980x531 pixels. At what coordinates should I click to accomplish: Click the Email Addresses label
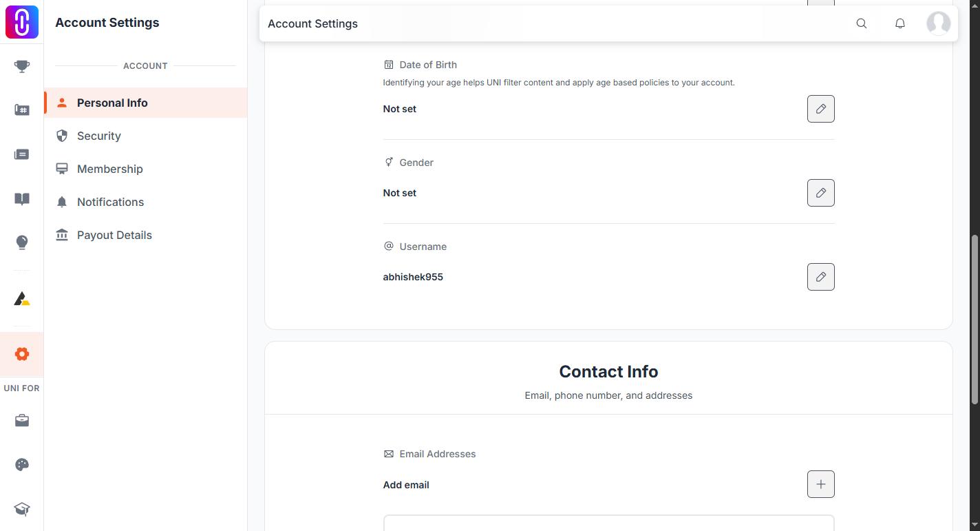[438, 454]
